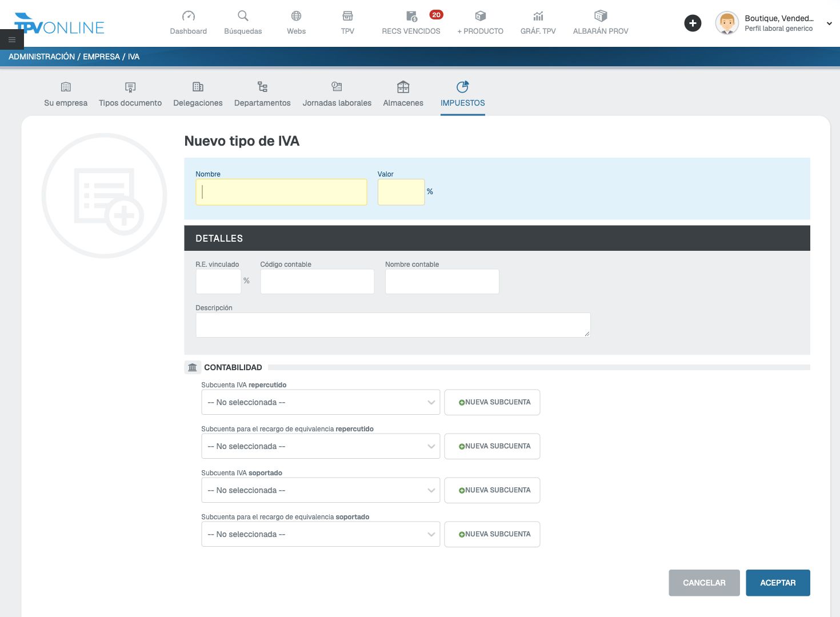The image size is (840, 617).
Task: Click the + PRODUCTO box icon
Action: 480,16
